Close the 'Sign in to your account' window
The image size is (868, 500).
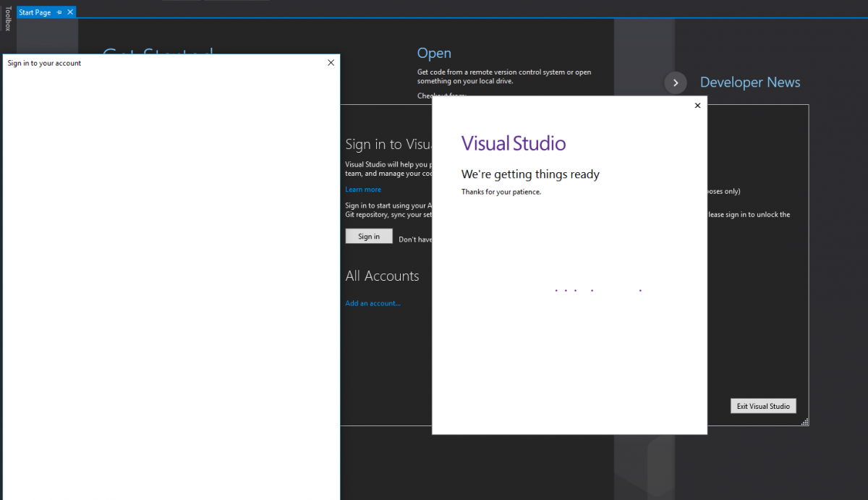pos(331,63)
